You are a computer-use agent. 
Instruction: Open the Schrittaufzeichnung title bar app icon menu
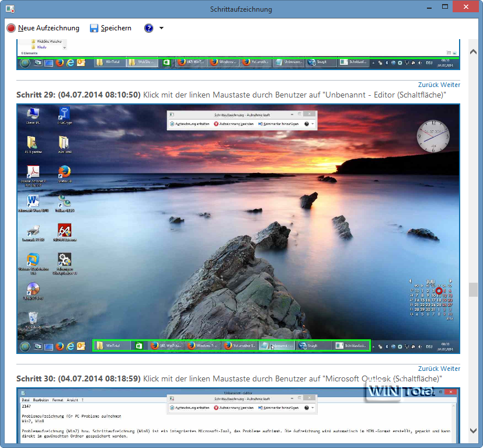[10, 9]
